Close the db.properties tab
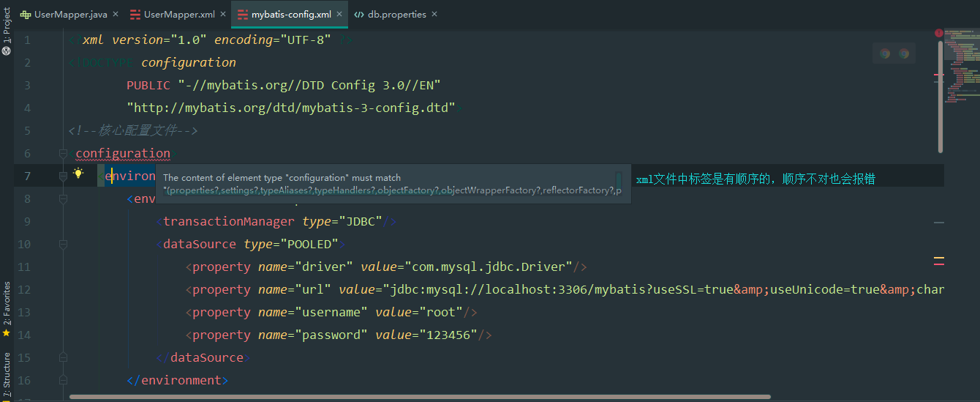 pos(435,14)
